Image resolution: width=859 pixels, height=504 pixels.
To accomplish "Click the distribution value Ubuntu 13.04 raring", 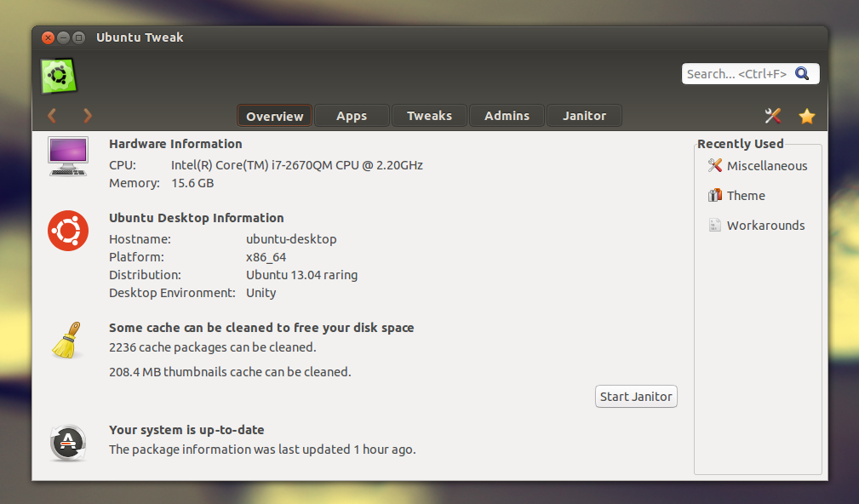I will click(301, 275).
